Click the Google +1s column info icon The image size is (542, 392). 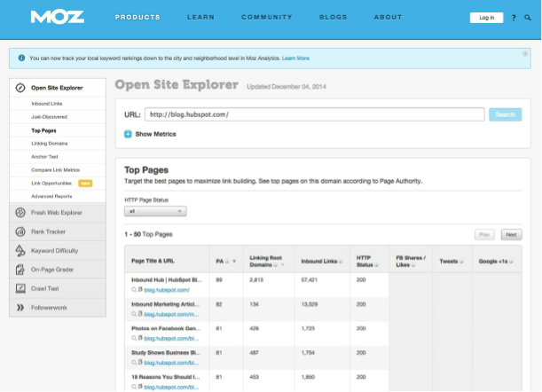(511, 262)
